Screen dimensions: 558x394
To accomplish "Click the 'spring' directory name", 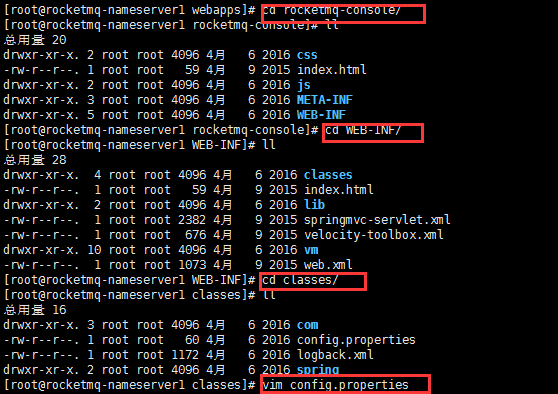I will click(317, 370).
